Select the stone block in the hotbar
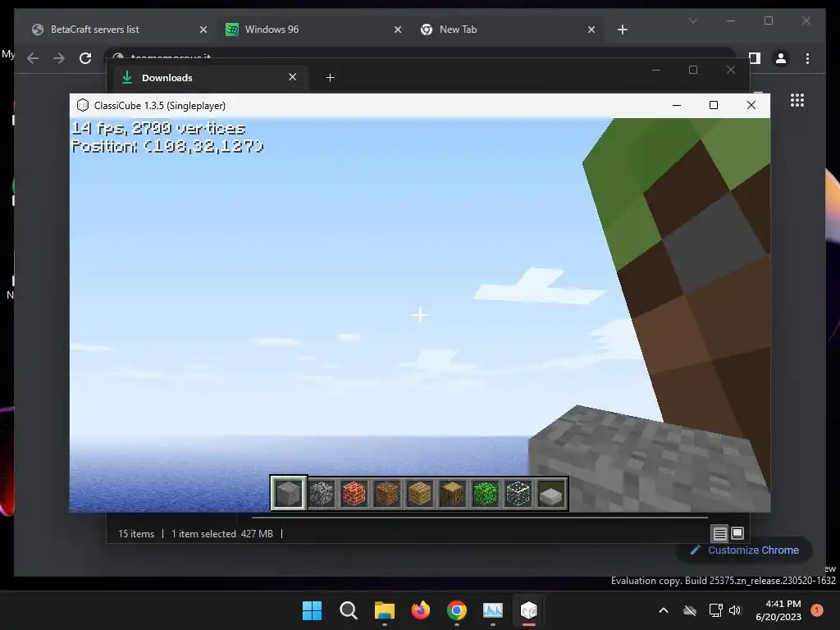This screenshot has height=630, width=840. [x=288, y=493]
